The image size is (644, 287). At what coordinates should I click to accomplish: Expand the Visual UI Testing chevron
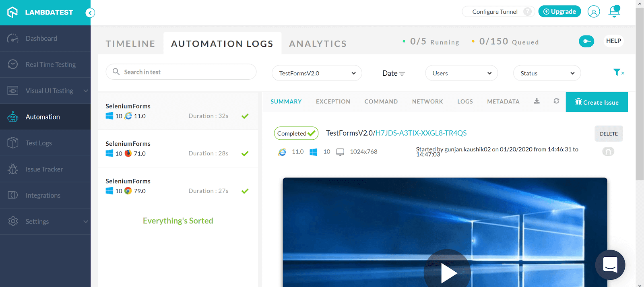pos(85,91)
